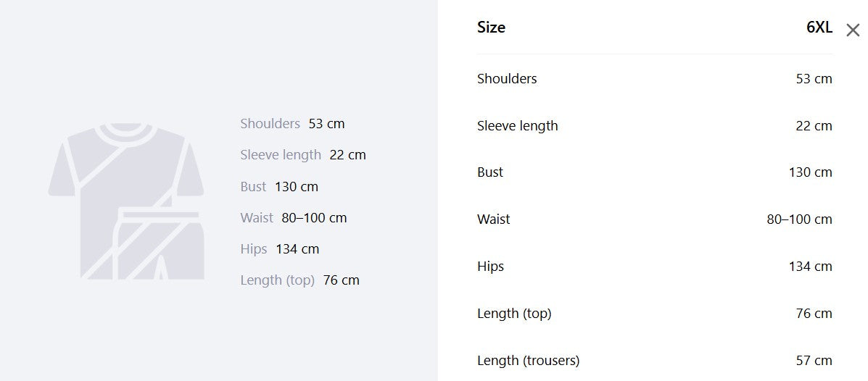Click Shoulders 53 cm beside the illustration
The height and width of the screenshot is (381, 868).
click(292, 123)
